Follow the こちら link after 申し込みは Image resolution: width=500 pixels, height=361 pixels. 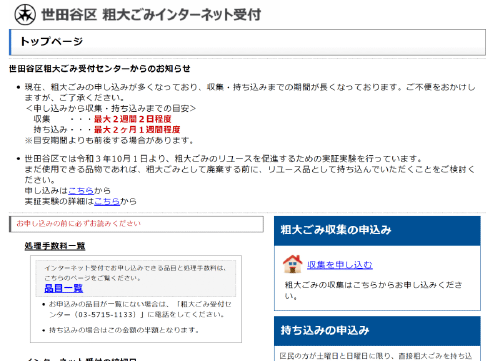pos(81,191)
